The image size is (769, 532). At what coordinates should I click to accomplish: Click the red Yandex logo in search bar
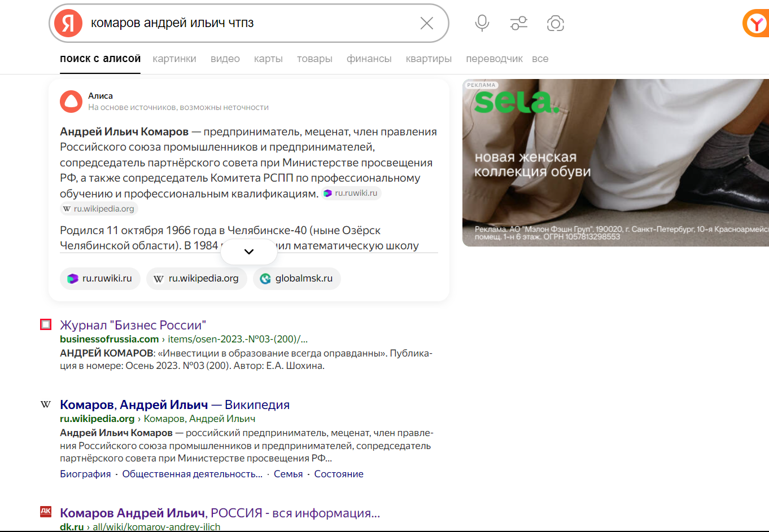click(68, 23)
